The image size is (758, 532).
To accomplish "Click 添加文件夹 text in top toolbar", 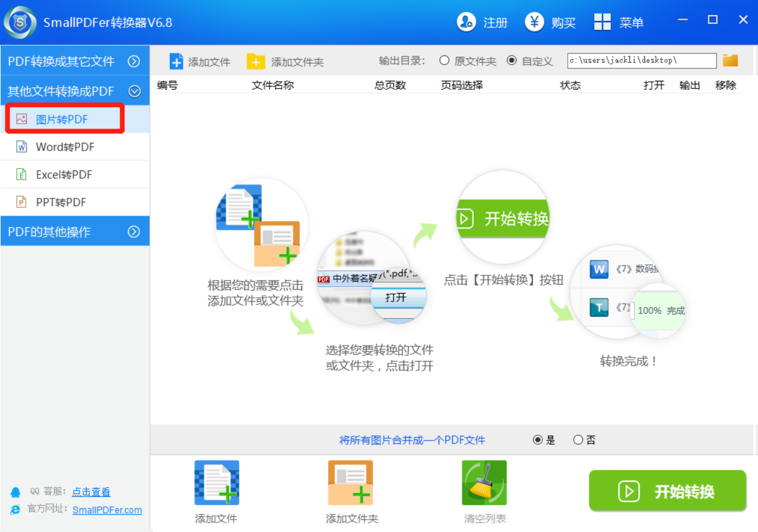I will point(298,62).
